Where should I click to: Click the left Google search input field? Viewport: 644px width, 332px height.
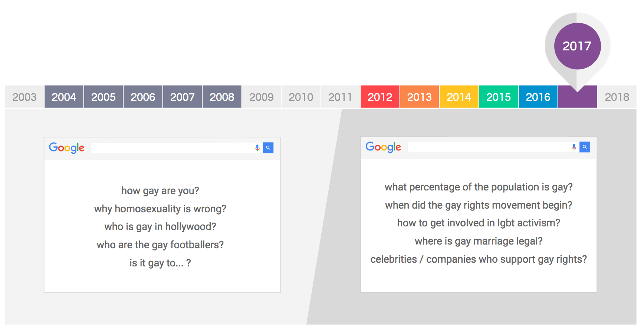click(172, 148)
